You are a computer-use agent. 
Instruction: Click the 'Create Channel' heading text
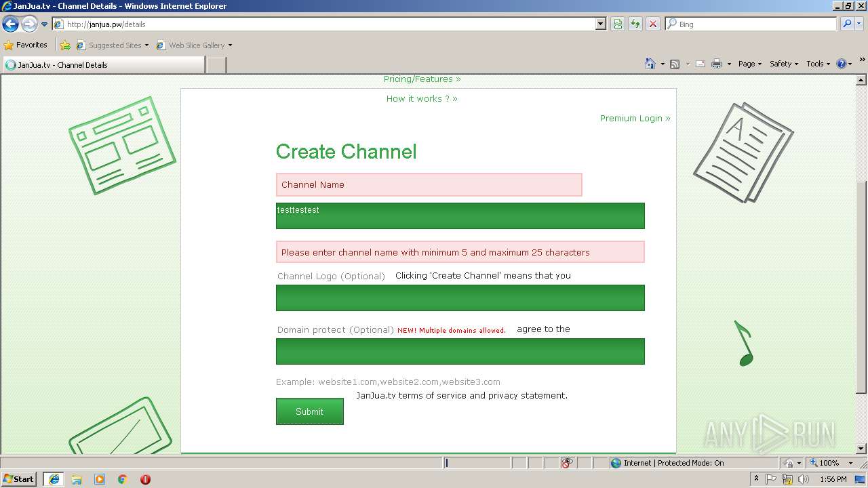click(347, 152)
